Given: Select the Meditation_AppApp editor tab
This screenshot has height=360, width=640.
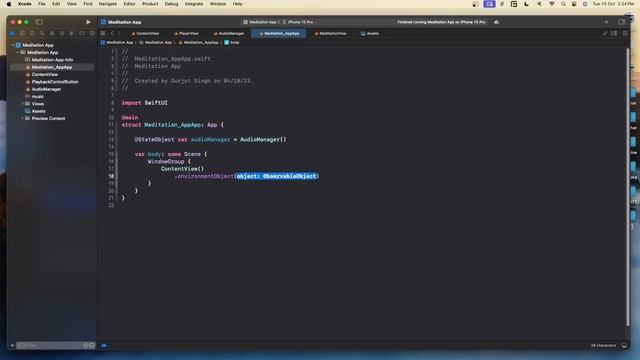Looking at the screenshot, I should coord(279,33).
